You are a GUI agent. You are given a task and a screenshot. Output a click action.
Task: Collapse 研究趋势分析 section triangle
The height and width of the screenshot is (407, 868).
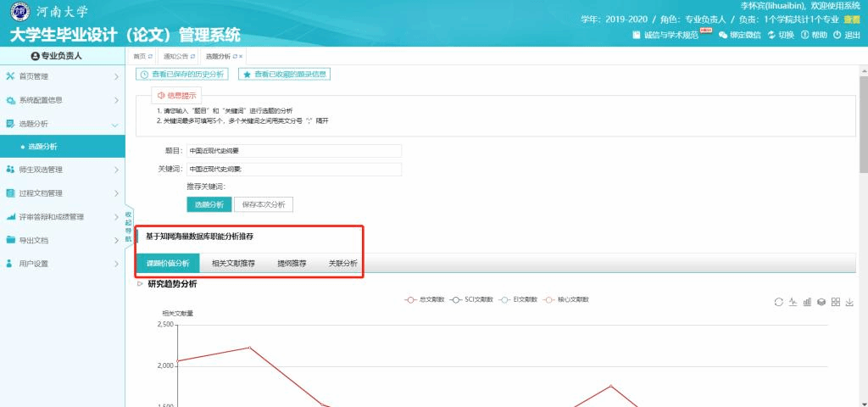(x=141, y=284)
